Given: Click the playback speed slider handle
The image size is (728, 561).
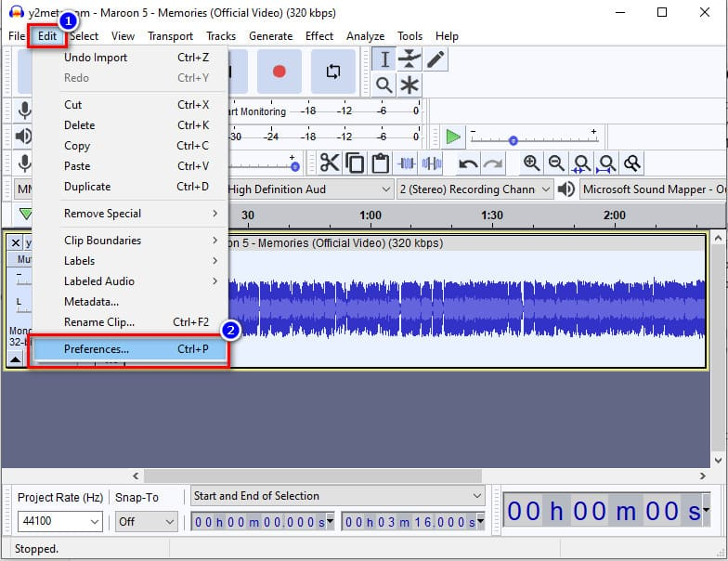Looking at the screenshot, I should point(513,140).
